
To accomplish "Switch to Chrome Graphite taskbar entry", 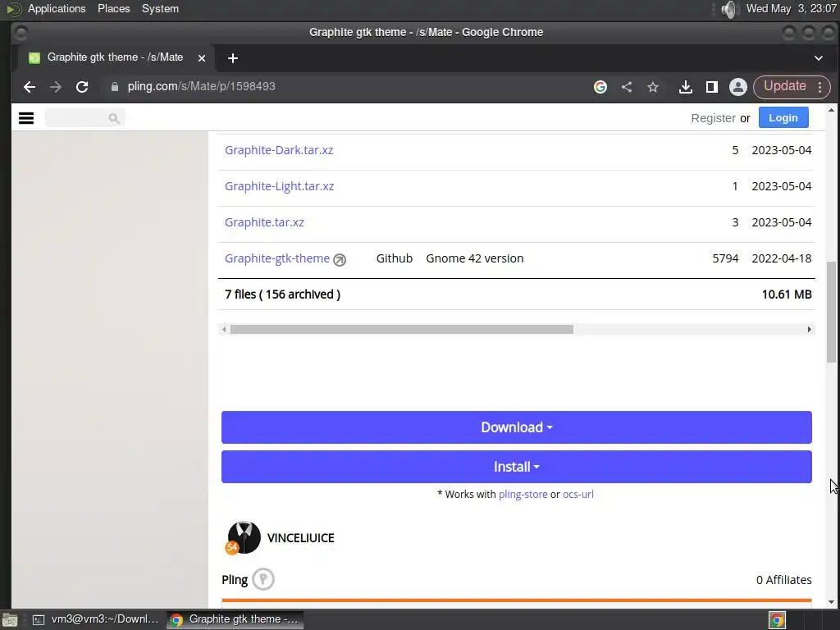I will coord(235,620).
